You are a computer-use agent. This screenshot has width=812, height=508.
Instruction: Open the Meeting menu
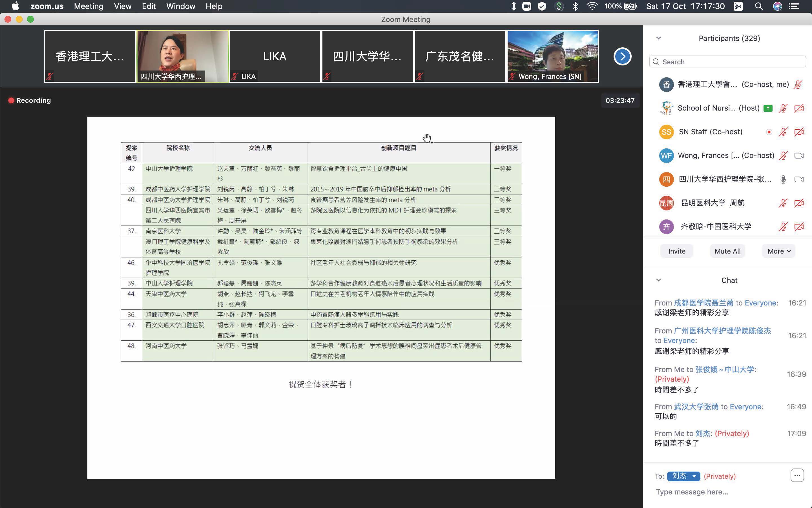pos(88,6)
